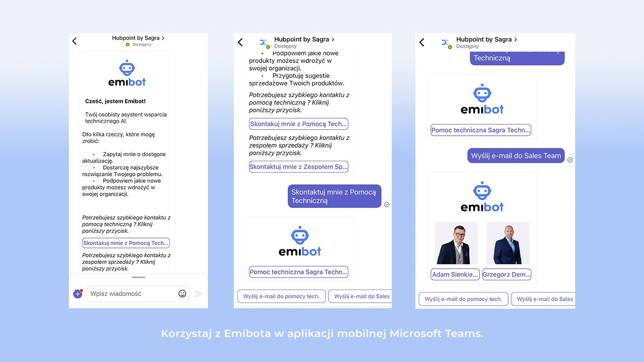Click 'Hubpoint by Sagra' title in middle phone
The image size is (644, 362).
click(302, 40)
